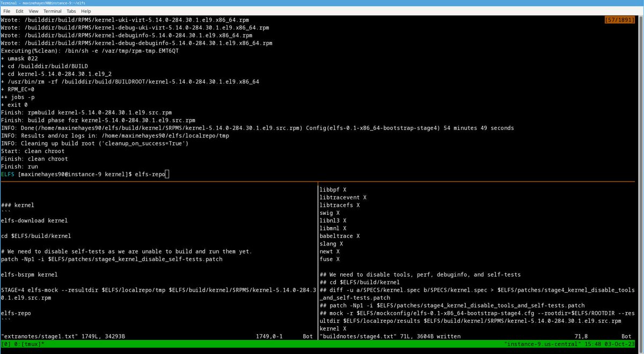Click the 'INFO: Done' build time line
Viewport: 644px width, 354px height.
point(258,128)
